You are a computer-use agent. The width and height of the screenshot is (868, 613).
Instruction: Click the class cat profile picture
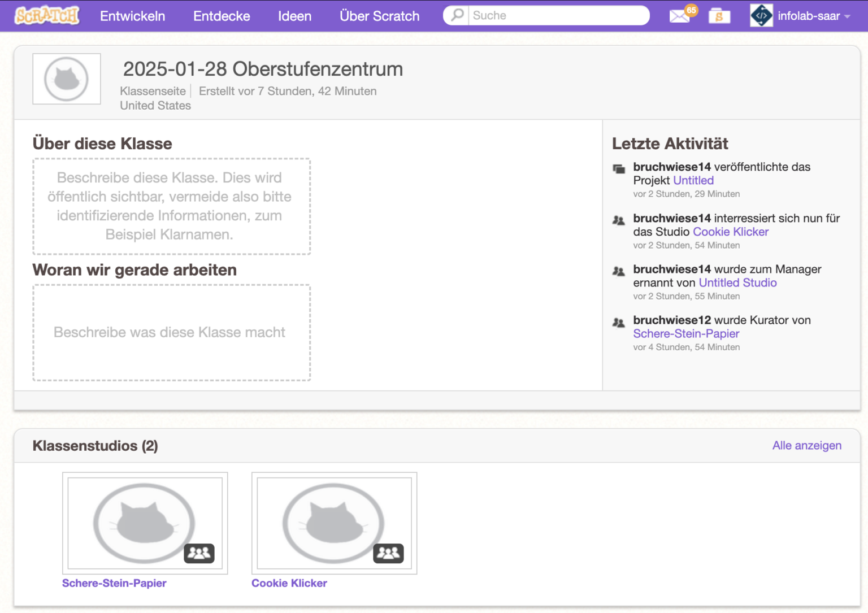pyautogui.click(x=67, y=79)
